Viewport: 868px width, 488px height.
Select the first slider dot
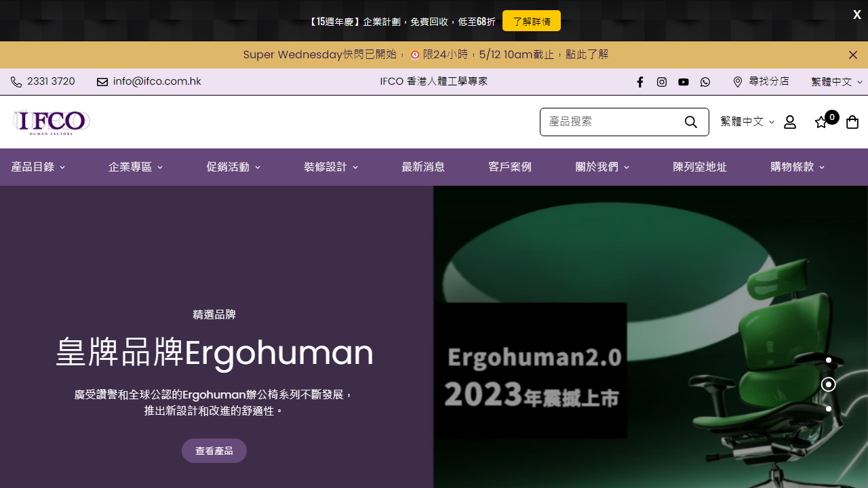(829, 360)
